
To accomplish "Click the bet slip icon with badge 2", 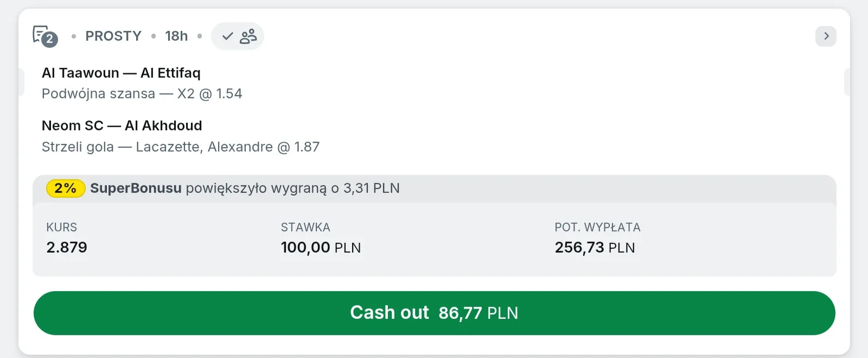I will 45,36.
